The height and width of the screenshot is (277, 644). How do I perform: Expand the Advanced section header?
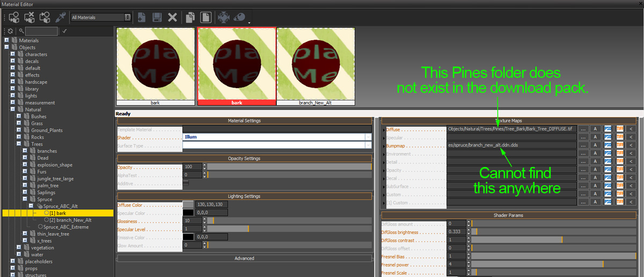pos(244,258)
